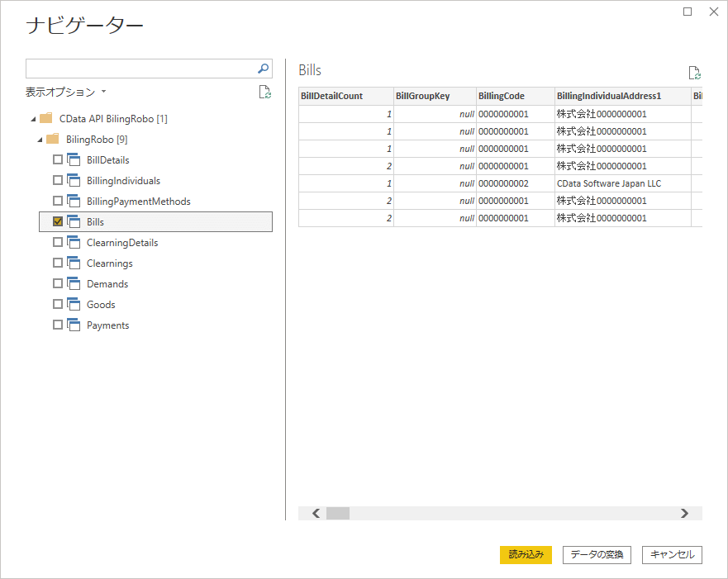Click the Payments table icon
The image size is (728, 579).
click(x=74, y=325)
